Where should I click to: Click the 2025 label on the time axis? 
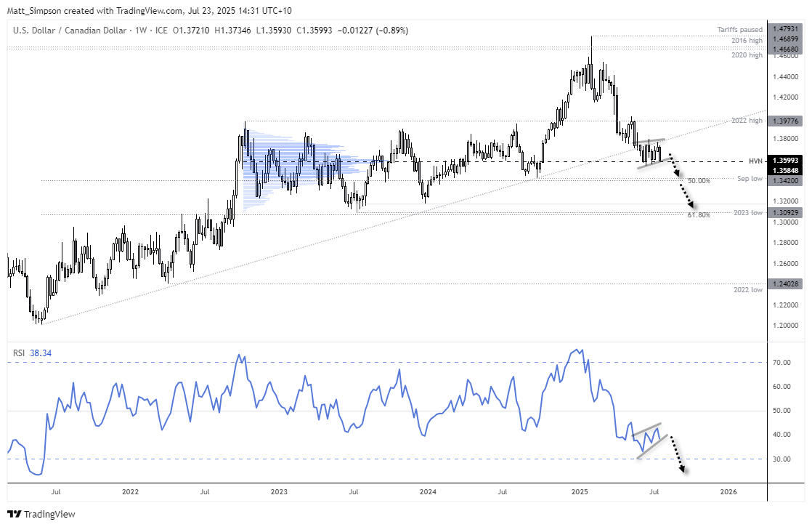pyautogui.click(x=580, y=492)
